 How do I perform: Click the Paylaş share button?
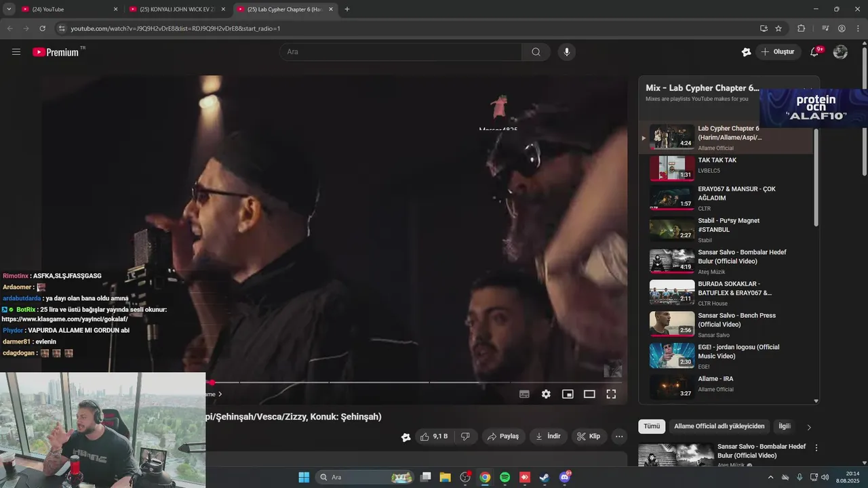pos(503,436)
